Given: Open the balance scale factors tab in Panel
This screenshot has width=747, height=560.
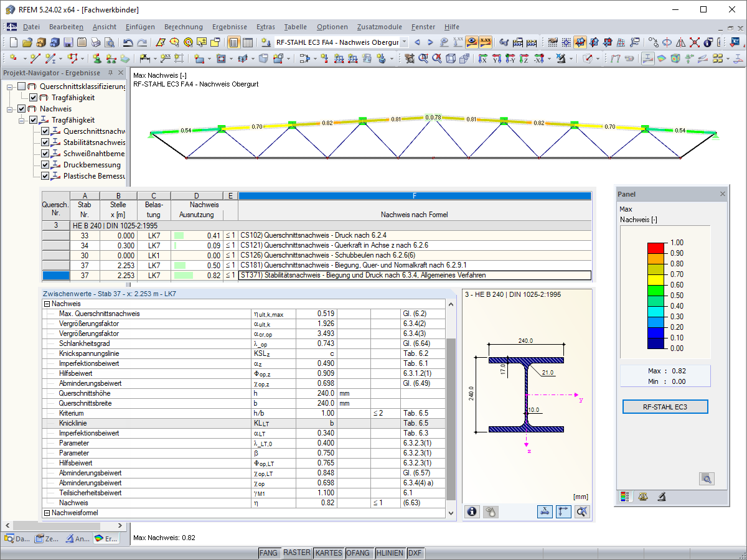Looking at the screenshot, I should click(644, 497).
